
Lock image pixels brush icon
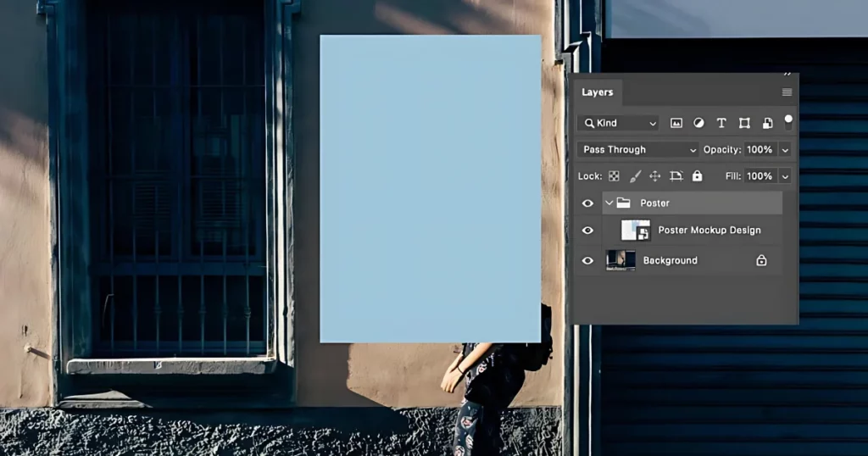(635, 176)
